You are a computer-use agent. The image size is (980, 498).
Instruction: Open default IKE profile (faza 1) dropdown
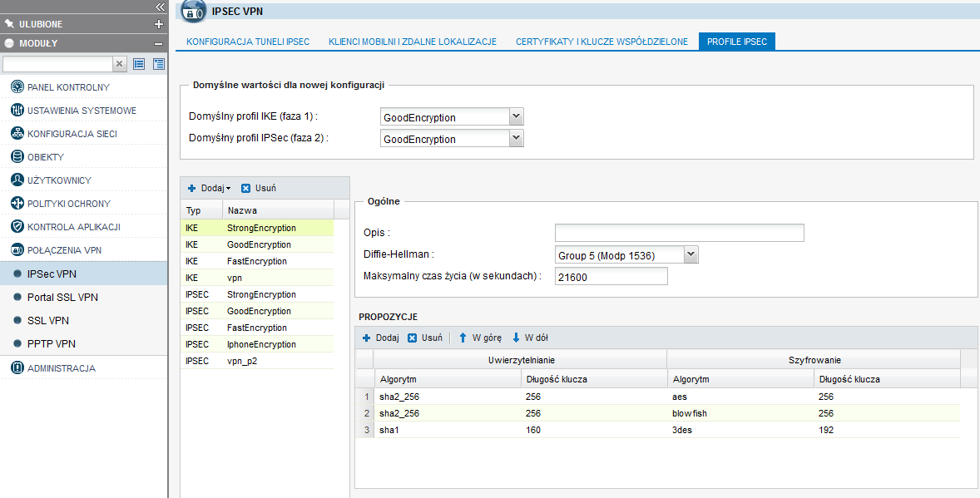pyautogui.click(x=517, y=117)
